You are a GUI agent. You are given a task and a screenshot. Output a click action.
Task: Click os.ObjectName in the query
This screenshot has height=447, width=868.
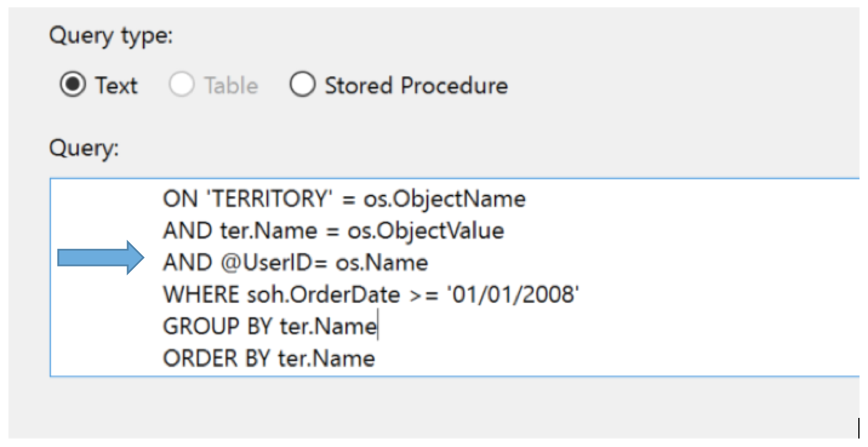pyautogui.click(x=444, y=199)
